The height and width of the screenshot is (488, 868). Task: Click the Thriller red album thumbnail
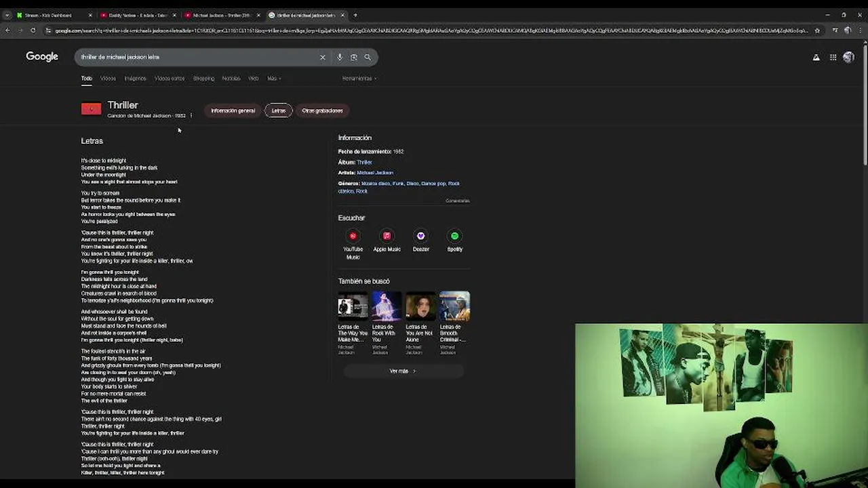tap(91, 109)
